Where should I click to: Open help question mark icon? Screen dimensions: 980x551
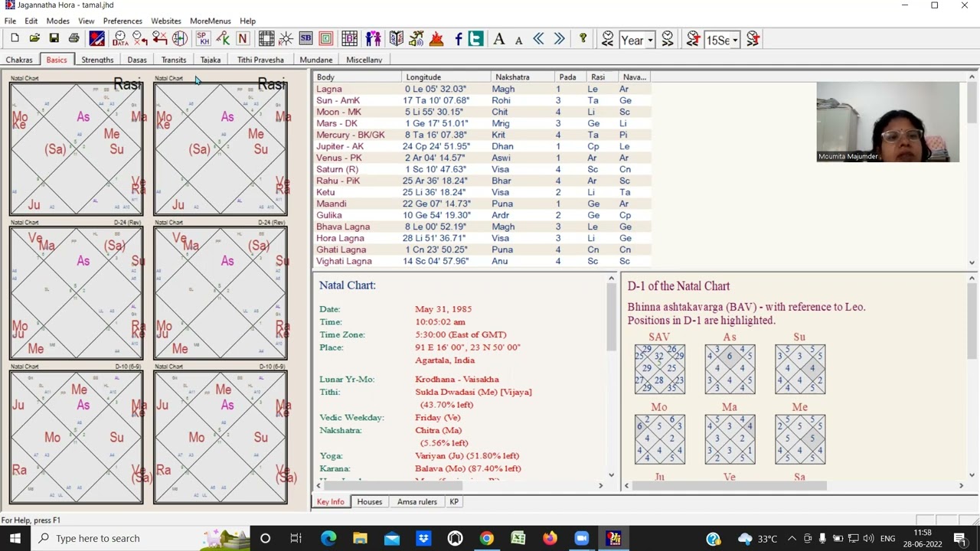(x=583, y=39)
